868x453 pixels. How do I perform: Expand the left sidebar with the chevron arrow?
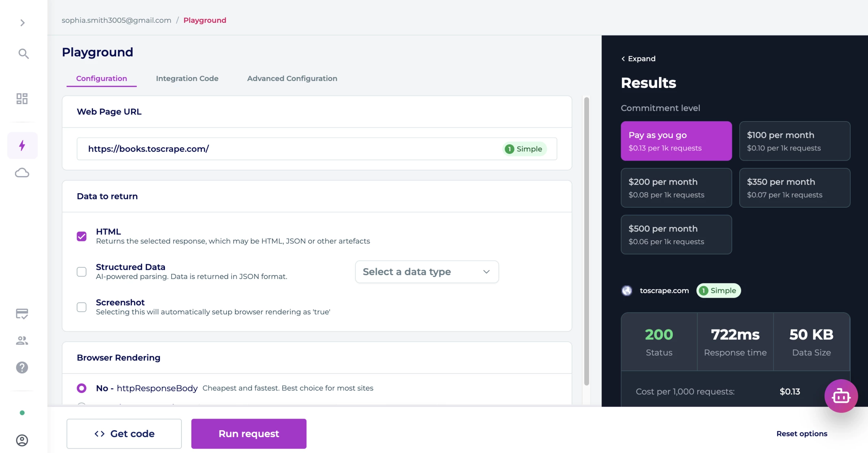(x=22, y=23)
